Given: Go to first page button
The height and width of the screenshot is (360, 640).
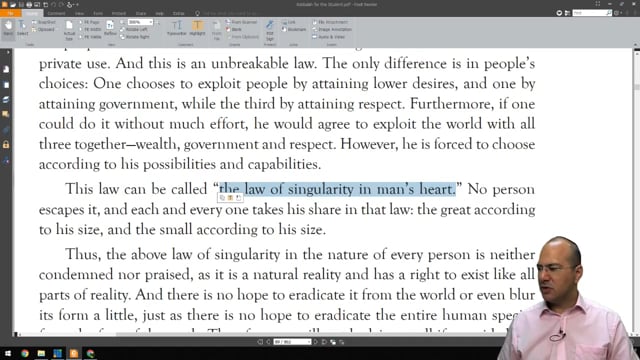Looking at the screenshot, I should click(260, 342).
